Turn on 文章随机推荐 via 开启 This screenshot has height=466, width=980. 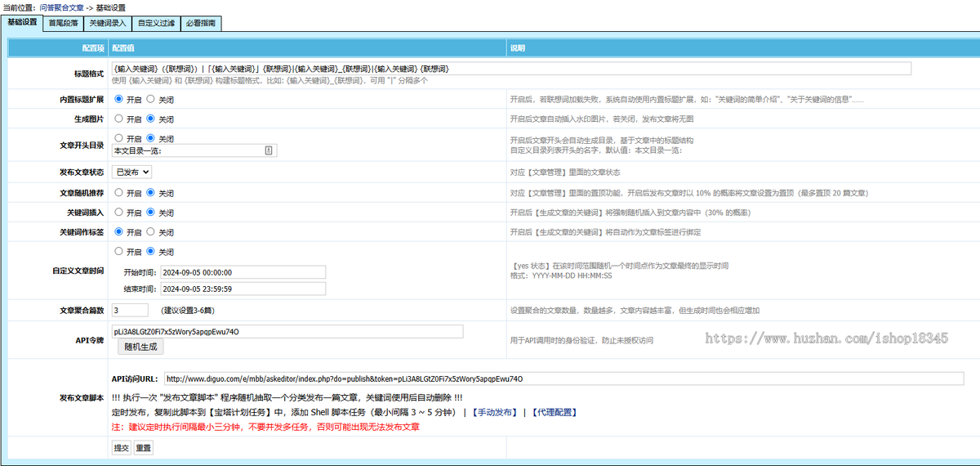(119, 193)
